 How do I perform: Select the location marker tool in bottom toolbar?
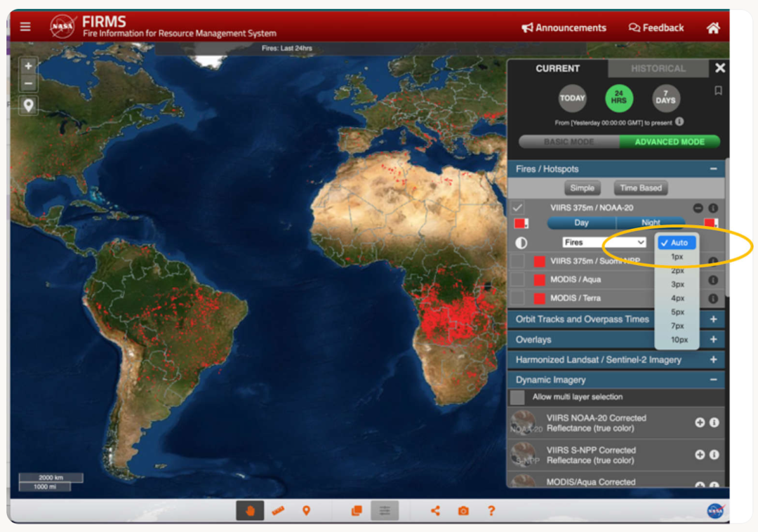306,511
